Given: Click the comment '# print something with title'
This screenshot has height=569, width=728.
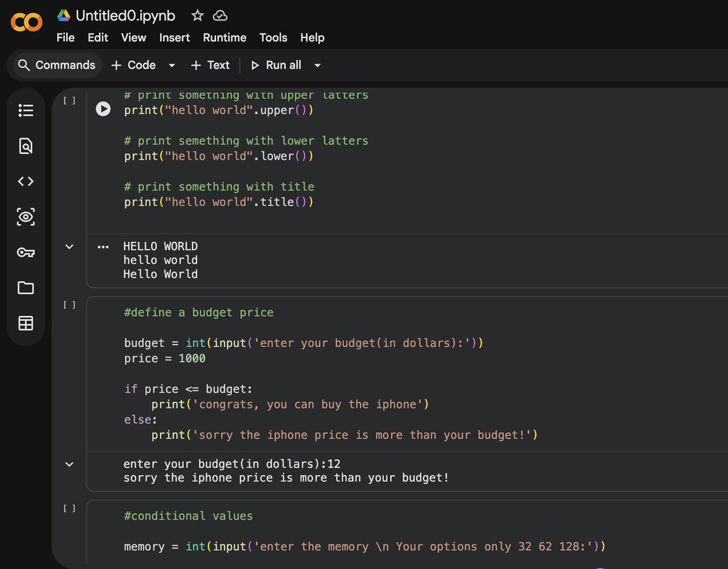Looking at the screenshot, I should tap(219, 187).
